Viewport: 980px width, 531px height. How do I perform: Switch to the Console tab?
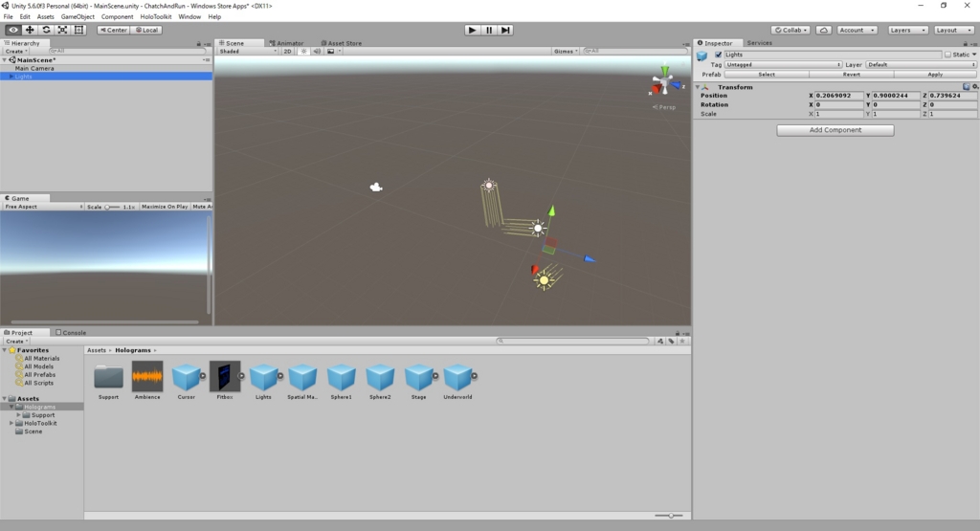(71, 332)
